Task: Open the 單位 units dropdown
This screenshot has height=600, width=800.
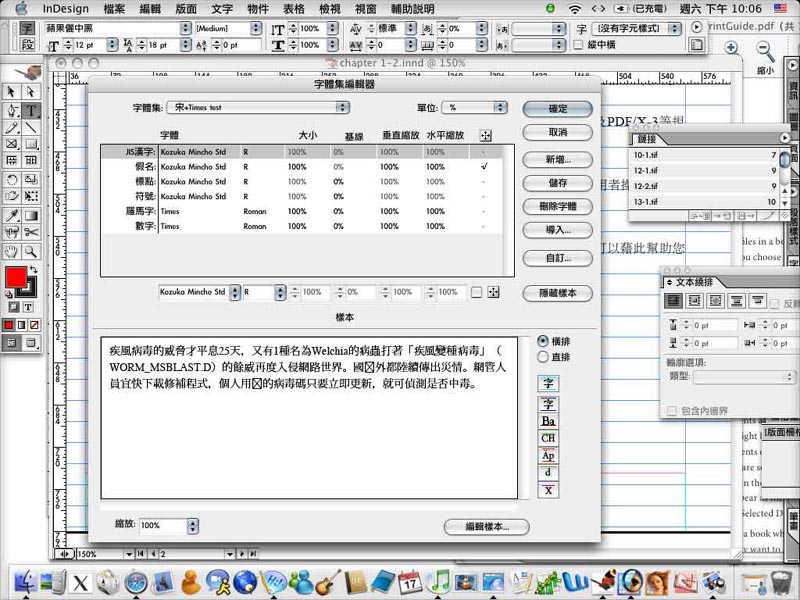Action: 477,107
